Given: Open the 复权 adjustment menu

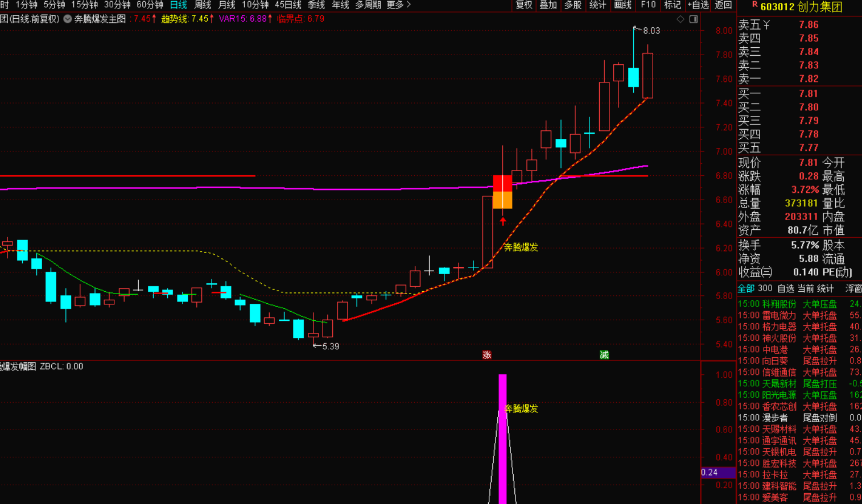Looking at the screenshot, I should (523, 5).
